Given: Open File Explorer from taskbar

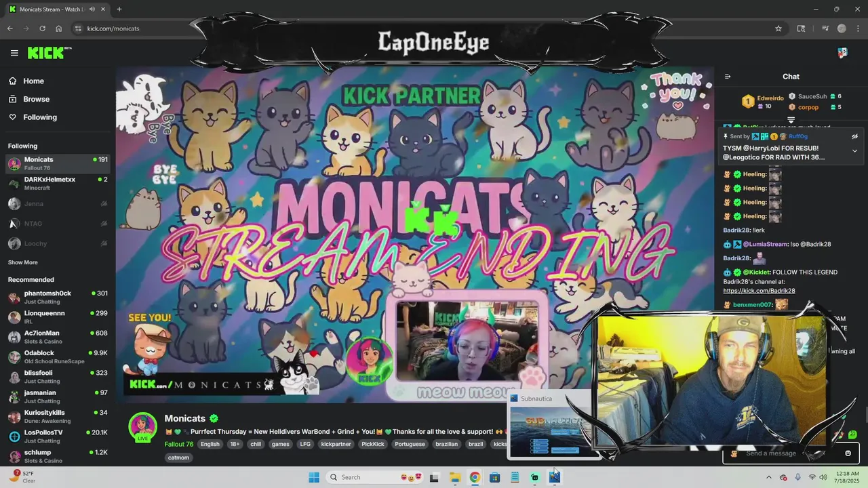Looking at the screenshot, I should click(454, 477).
